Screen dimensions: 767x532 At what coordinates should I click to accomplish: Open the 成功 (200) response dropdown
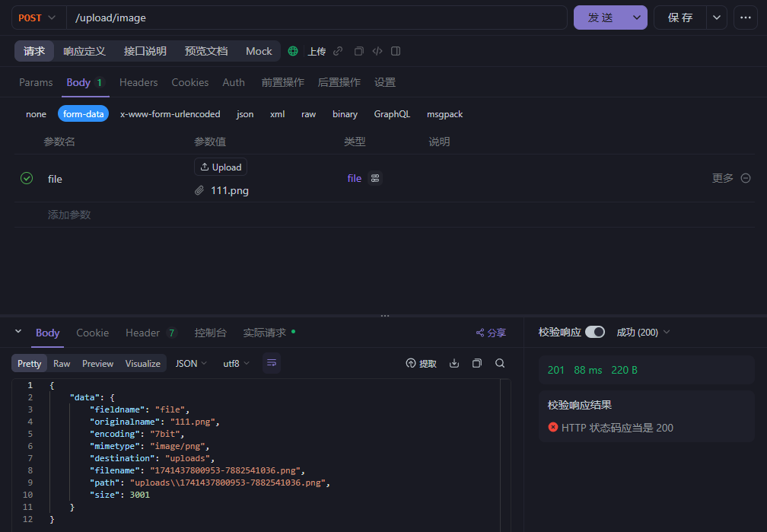(643, 333)
